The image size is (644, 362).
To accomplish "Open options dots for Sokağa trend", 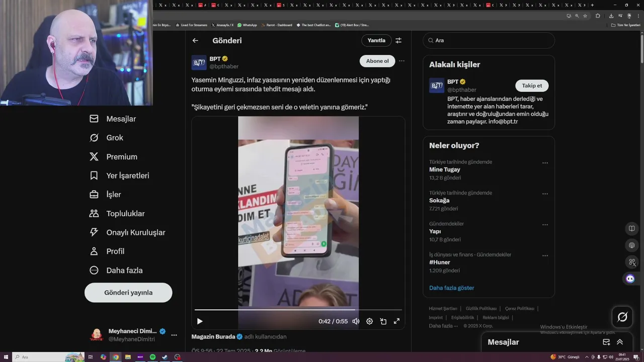I will point(545,194).
